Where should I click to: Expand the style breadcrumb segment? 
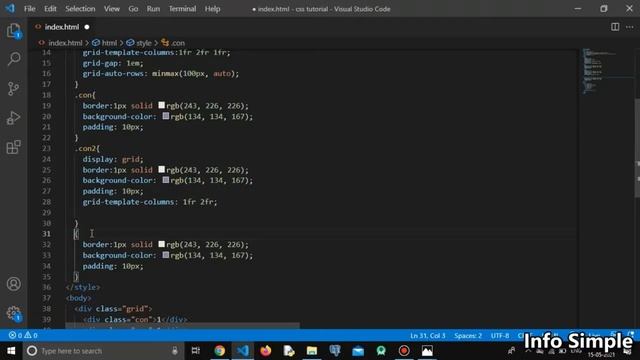[143, 42]
